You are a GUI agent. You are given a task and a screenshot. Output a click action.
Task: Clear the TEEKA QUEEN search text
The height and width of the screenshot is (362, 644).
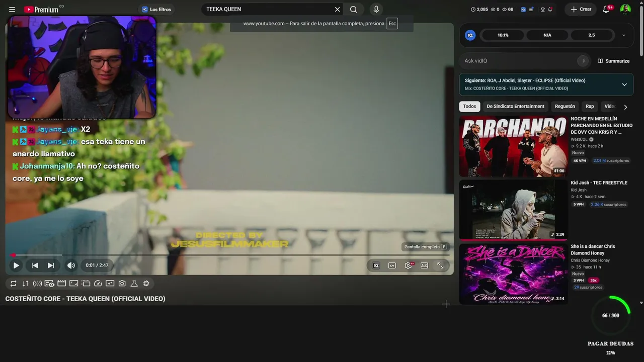[338, 9]
